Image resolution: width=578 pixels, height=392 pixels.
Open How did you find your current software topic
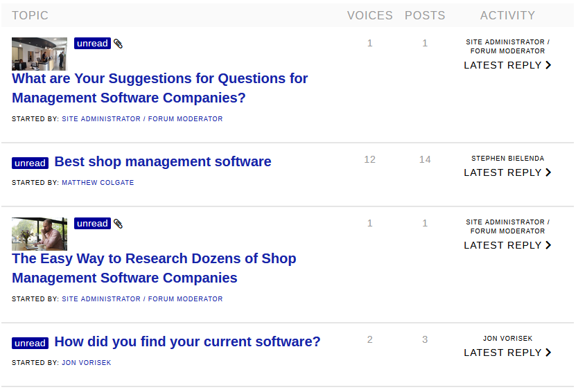click(x=187, y=342)
